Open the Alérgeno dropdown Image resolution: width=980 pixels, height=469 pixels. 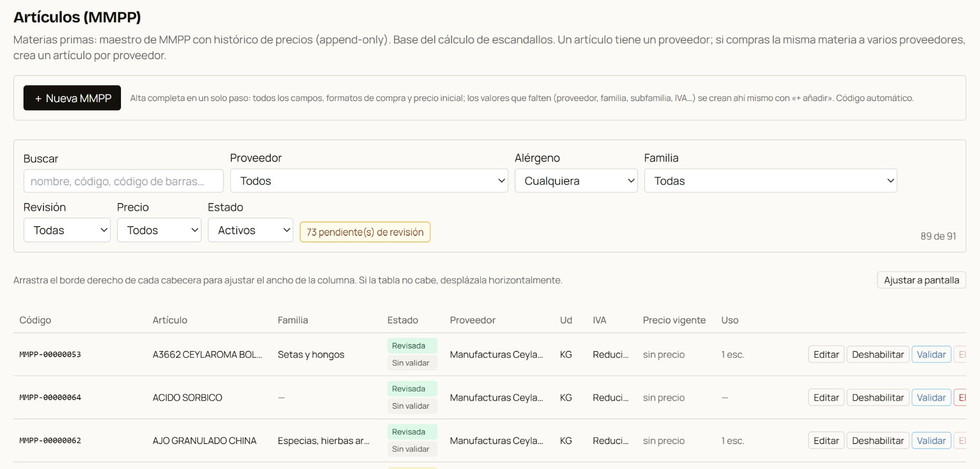click(x=576, y=181)
